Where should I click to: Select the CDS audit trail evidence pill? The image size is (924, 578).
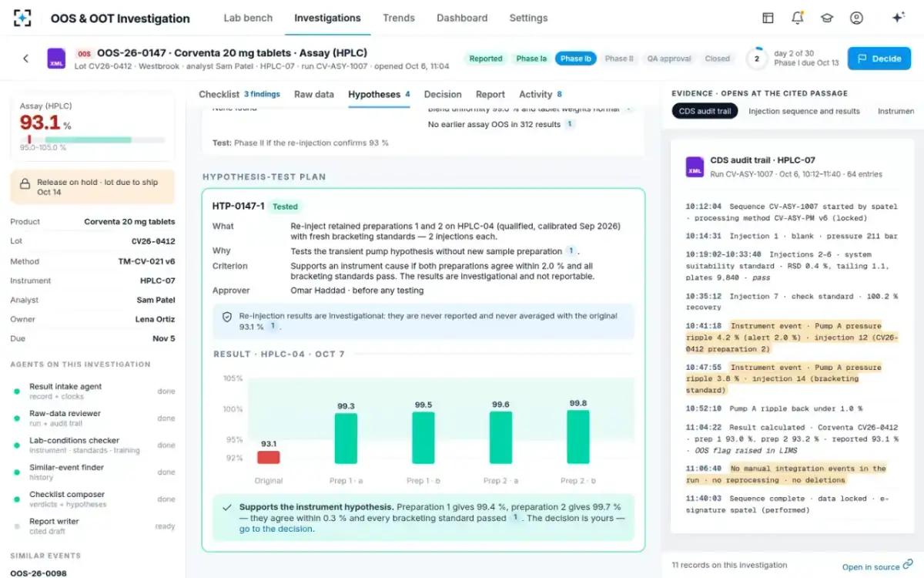(x=705, y=111)
